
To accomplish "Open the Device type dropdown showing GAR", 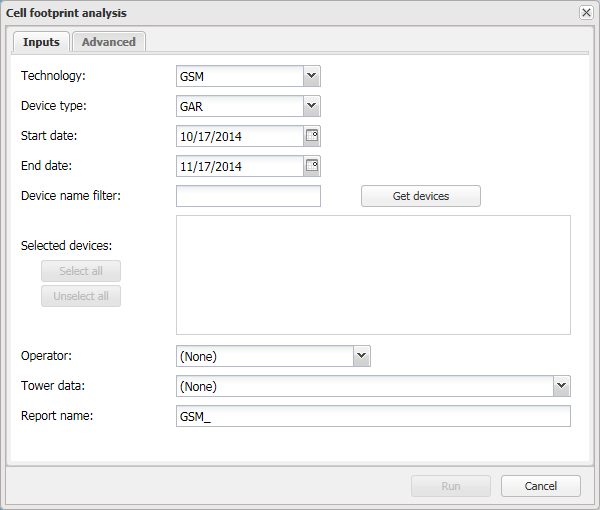I will pos(311,106).
